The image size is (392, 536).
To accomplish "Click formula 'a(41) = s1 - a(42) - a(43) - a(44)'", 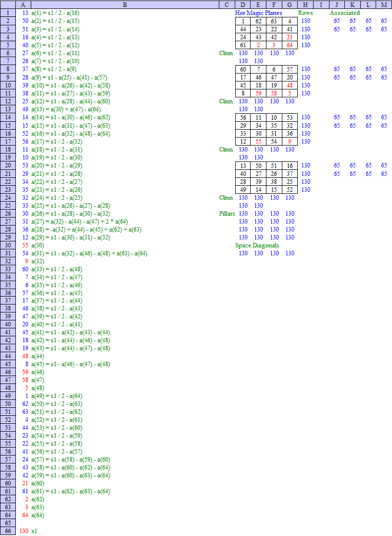I will click(x=70, y=332).
